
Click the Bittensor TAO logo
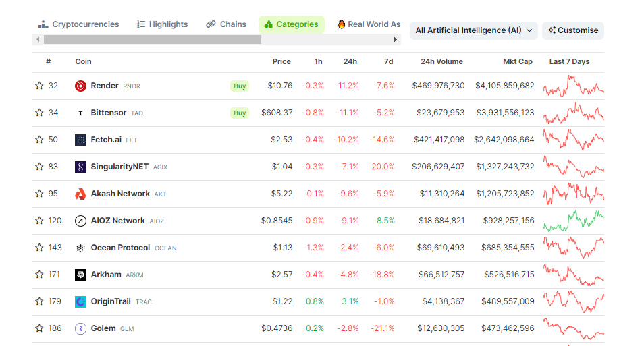tap(80, 113)
